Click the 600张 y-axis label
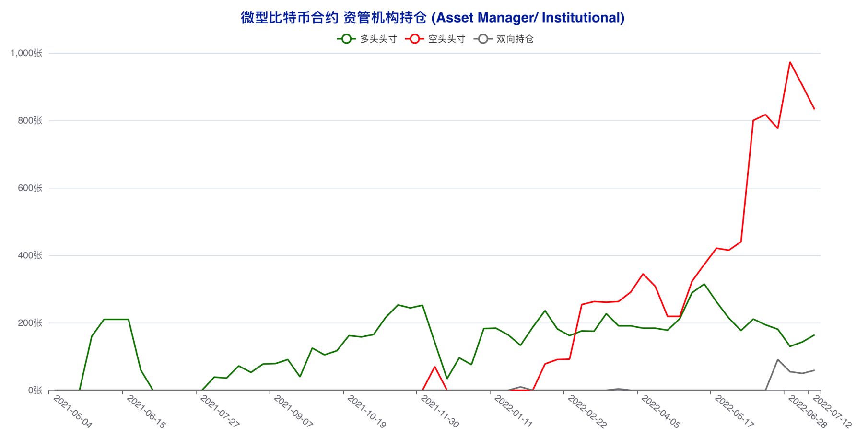The height and width of the screenshot is (437, 868). [30, 188]
